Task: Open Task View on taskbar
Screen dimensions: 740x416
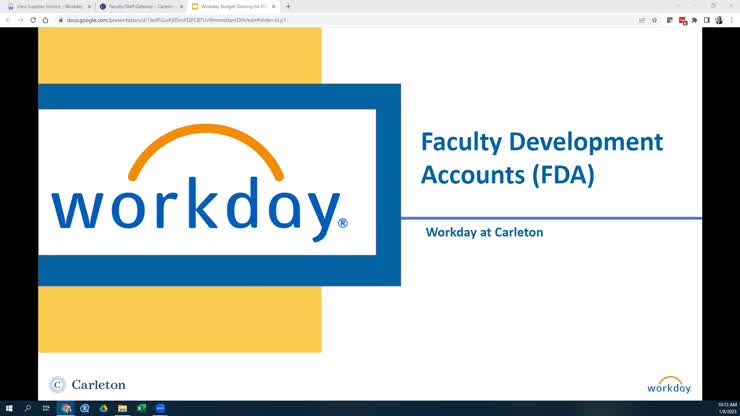Action: [46, 408]
